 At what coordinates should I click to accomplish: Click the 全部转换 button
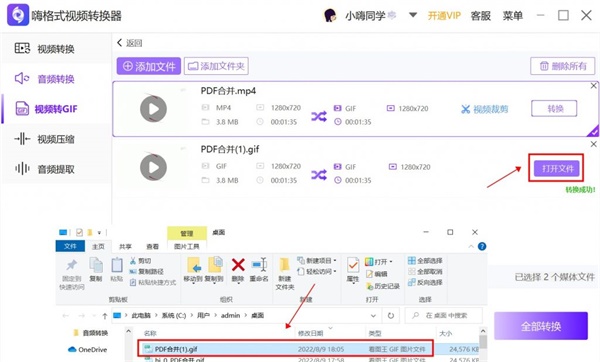(x=541, y=326)
